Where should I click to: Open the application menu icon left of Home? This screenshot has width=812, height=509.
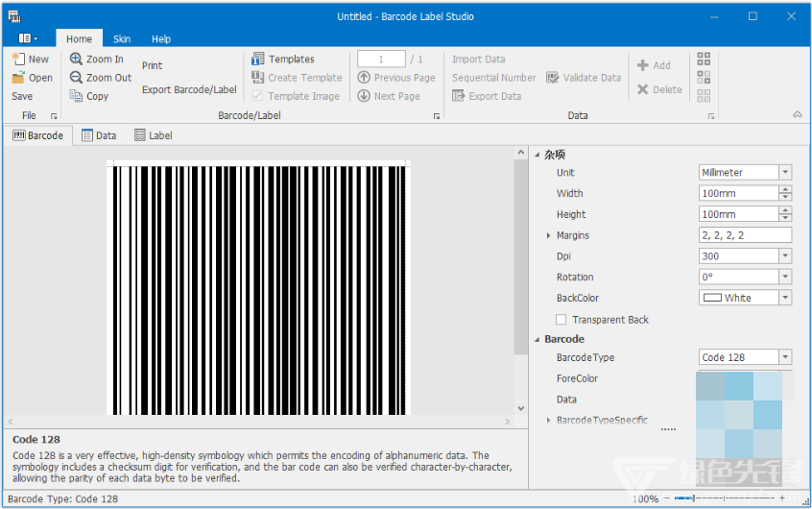click(x=28, y=38)
